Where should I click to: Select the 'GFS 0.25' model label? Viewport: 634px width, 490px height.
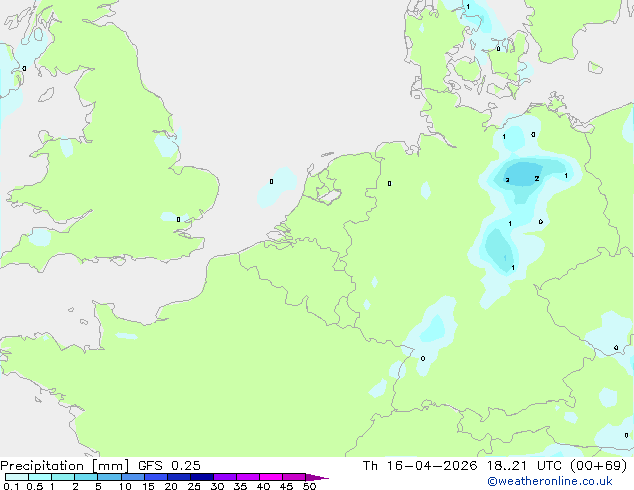pos(169,466)
